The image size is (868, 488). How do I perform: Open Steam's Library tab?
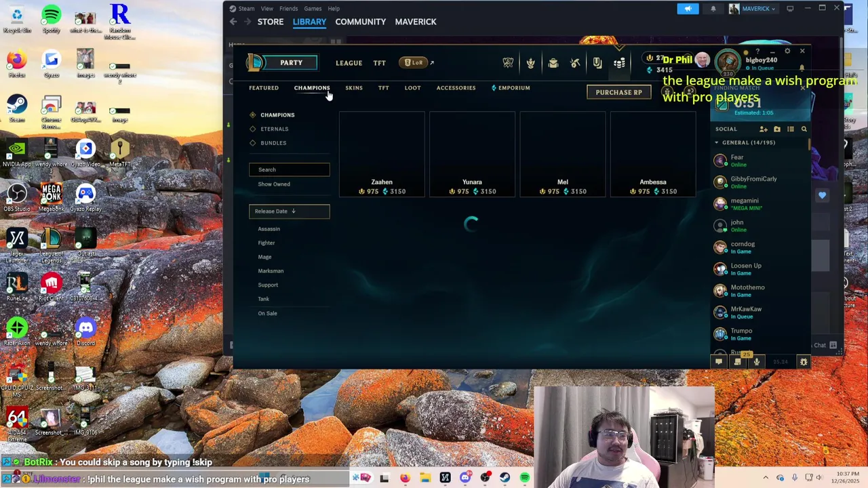pos(309,22)
